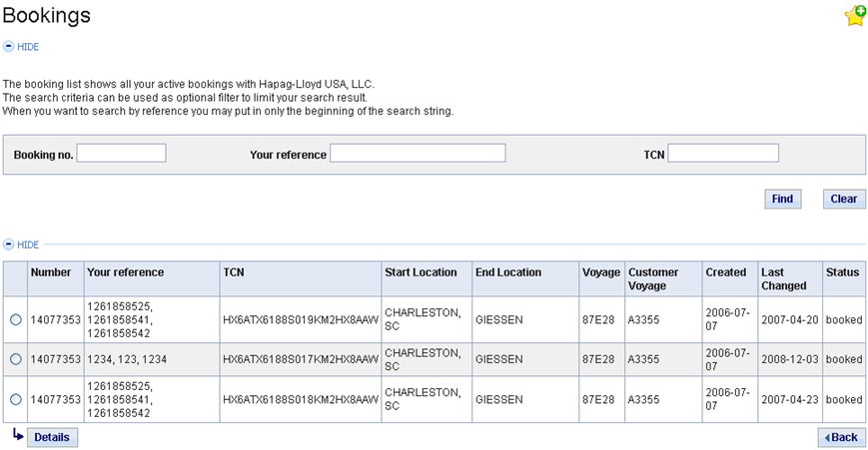Select booking with TCN ending S019KM2HX8AAW

coord(16,319)
